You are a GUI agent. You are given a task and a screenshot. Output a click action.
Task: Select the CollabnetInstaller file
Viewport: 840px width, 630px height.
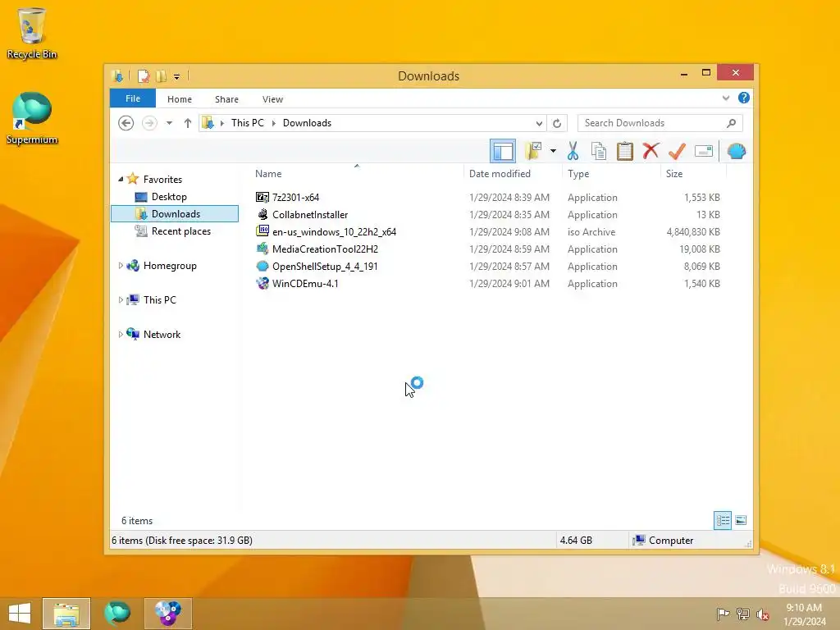[309, 214]
